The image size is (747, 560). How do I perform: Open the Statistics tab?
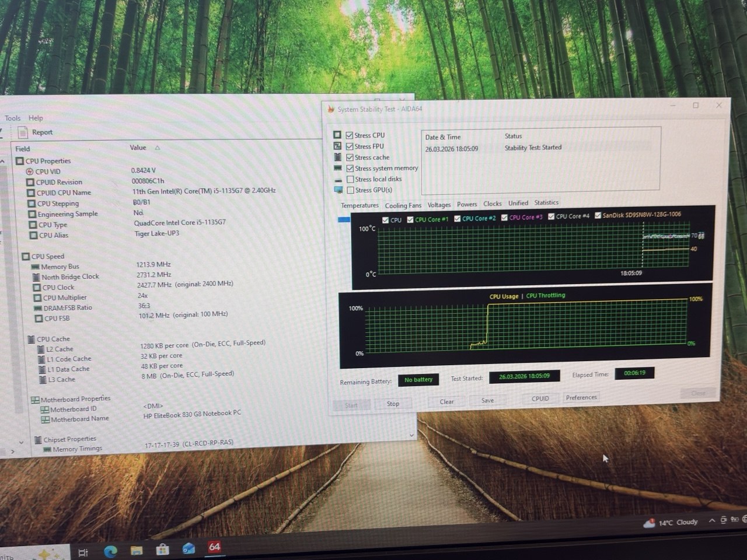pos(546,202)
